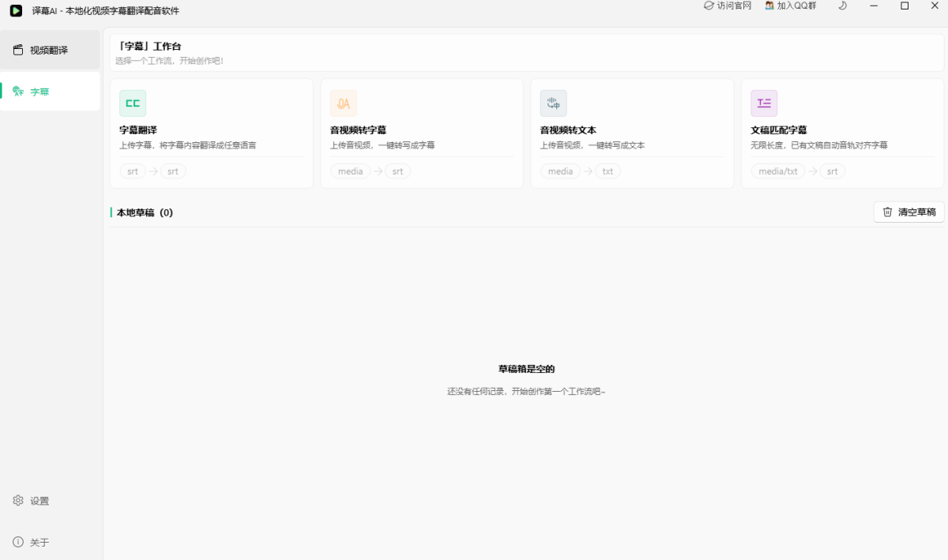This screenshot has width=948, height=560.
Task: Open the 访问官网 link
Action: 728,6
